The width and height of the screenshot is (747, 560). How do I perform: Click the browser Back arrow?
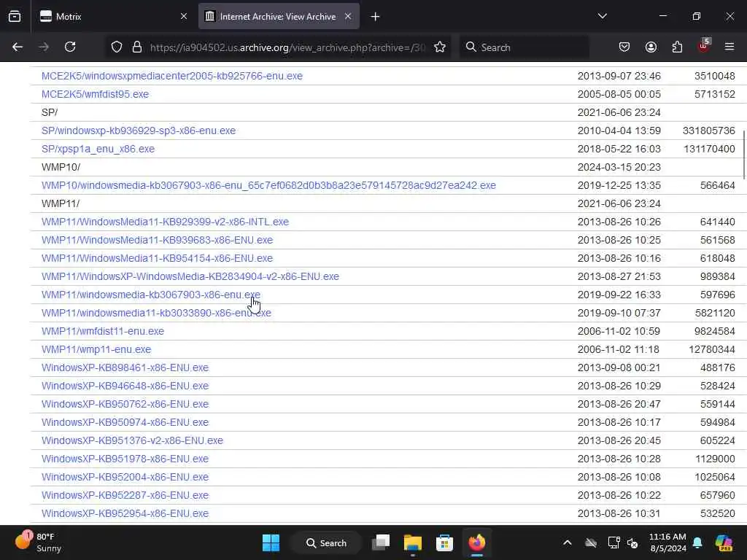tap(18, 47)
